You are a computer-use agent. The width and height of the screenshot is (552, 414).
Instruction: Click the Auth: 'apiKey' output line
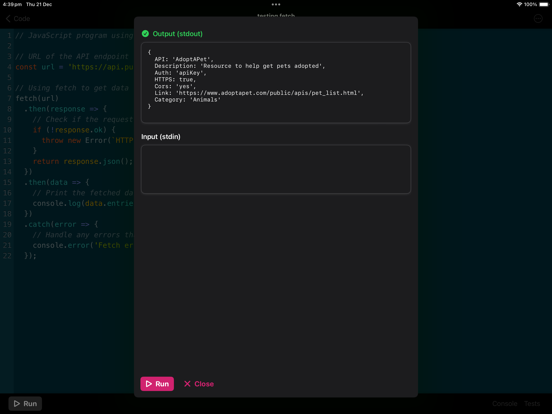(x=180, y=73)
